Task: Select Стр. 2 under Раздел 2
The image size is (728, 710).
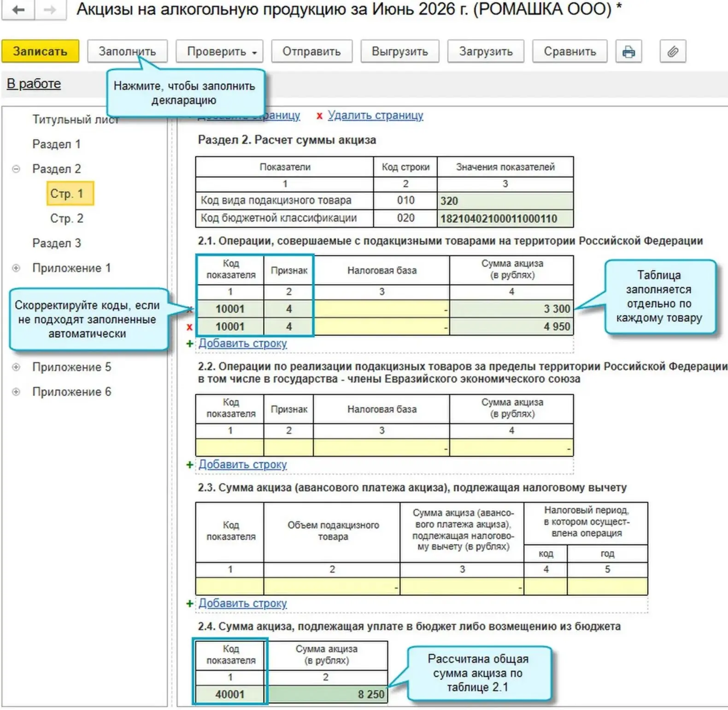Action: pyautogui.click(x=67, y=218)
